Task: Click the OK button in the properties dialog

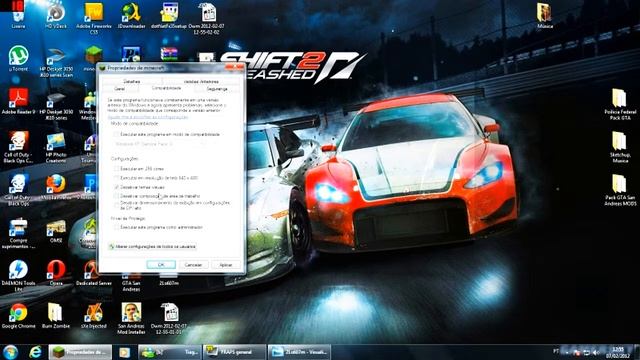Action: [161, 265]
